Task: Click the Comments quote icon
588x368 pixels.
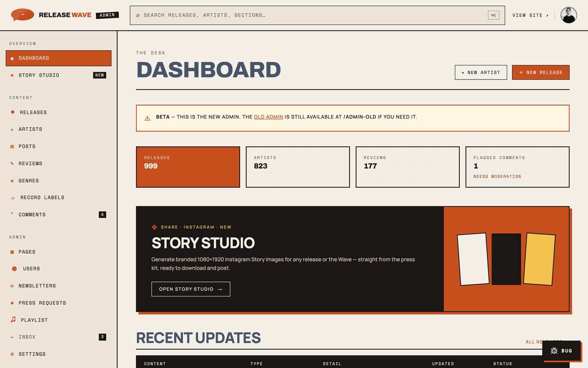Action: [x=12, y=214]
